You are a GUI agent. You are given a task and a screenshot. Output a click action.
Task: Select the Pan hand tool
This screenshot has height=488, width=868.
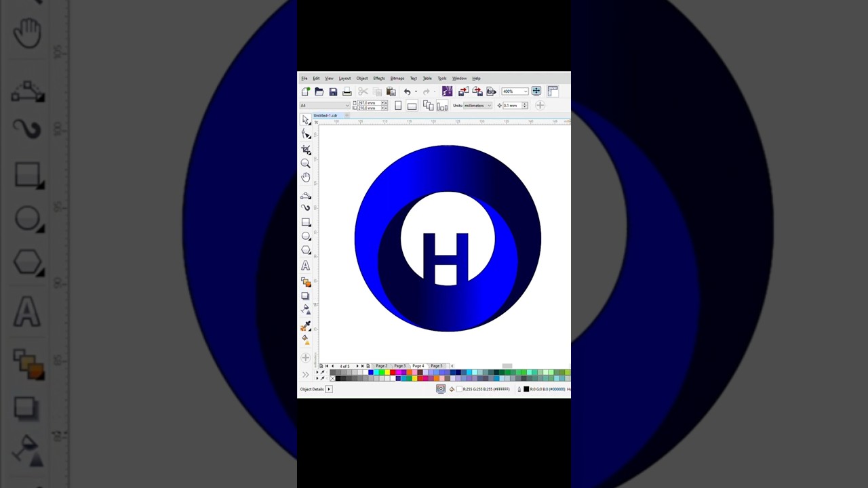[306, 177]
